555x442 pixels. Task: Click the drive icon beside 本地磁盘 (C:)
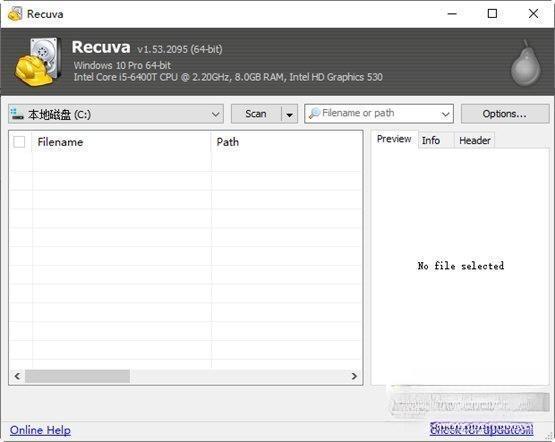coord(17,114)
